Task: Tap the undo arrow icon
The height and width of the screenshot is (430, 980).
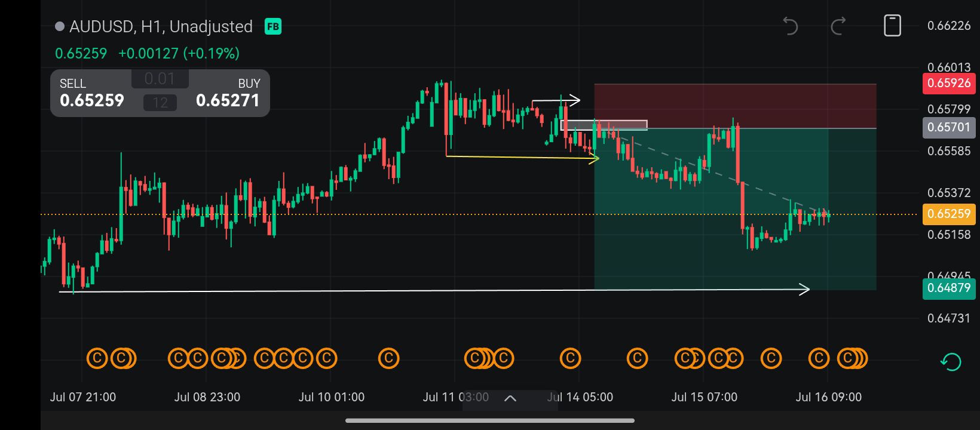Action: 790,26
